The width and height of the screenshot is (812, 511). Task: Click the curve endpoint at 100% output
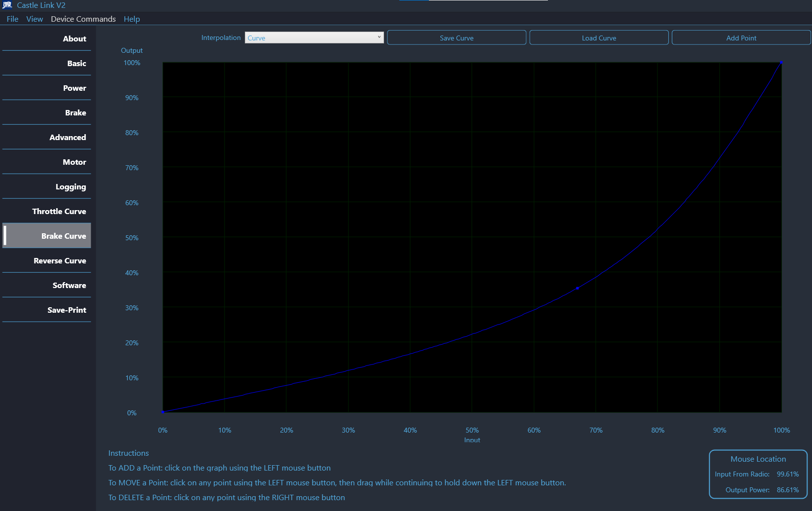781,63
